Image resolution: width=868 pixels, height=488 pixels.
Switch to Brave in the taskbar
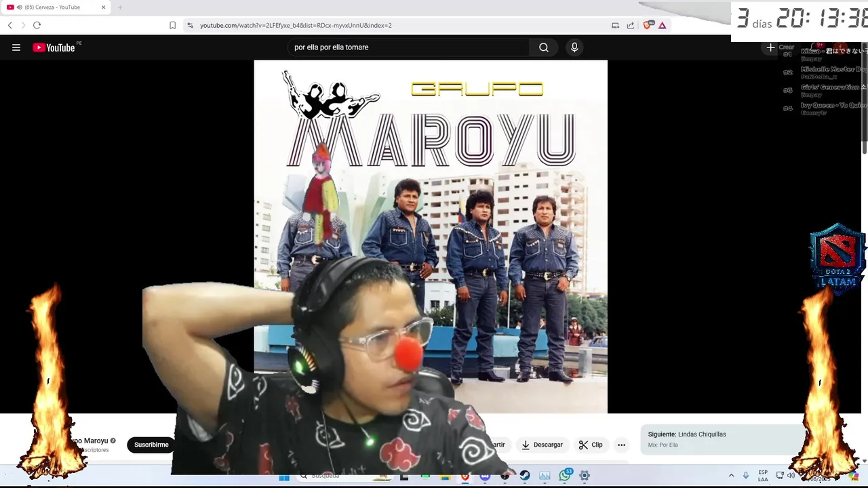tap(465, 476)
